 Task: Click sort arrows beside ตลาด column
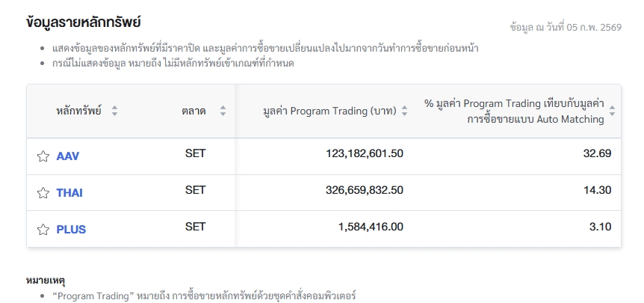pos(223,111)
